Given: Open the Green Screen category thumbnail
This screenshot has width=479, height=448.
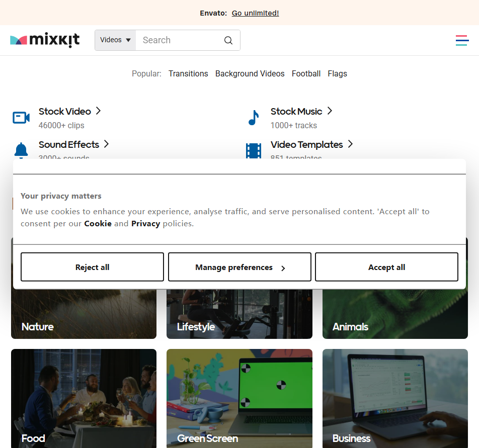Looking at the screenshot, I should pyautogui.click(x=239, y=399).
